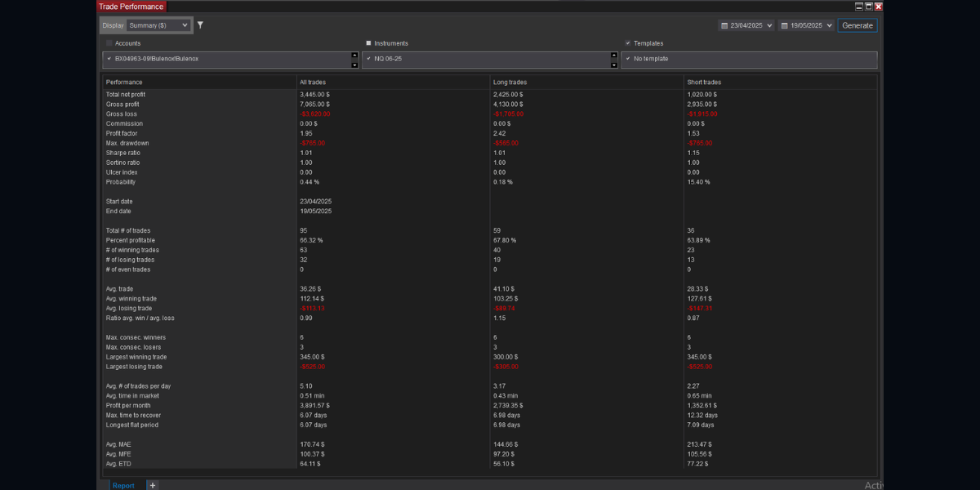Close the Trade Performance window
Screen dimensions: 980x490
coord(879,6)
